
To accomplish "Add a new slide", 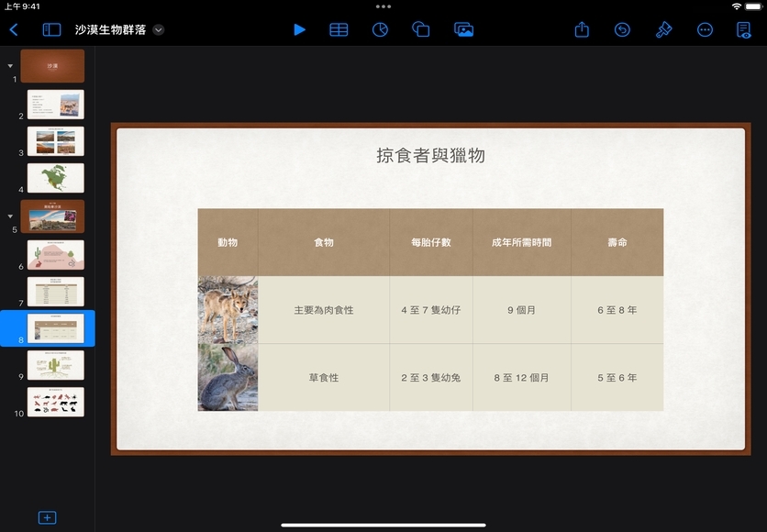I will 47,517.
